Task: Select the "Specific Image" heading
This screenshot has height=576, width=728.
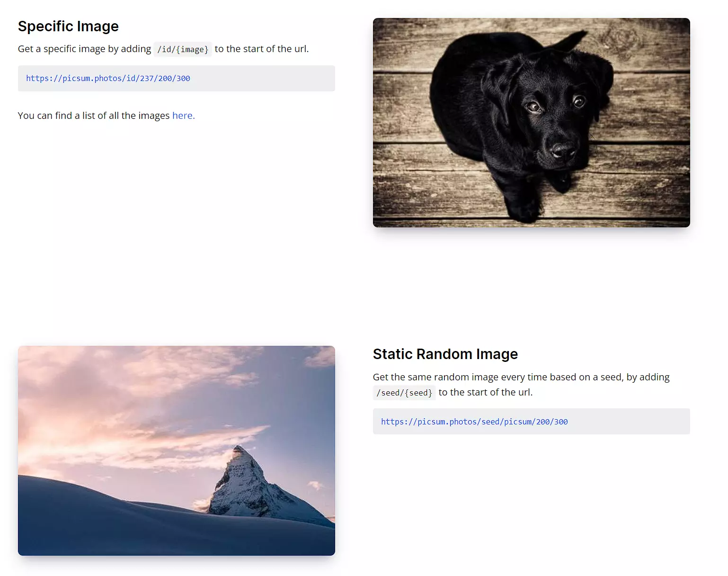Action: (x=68, y=27)
